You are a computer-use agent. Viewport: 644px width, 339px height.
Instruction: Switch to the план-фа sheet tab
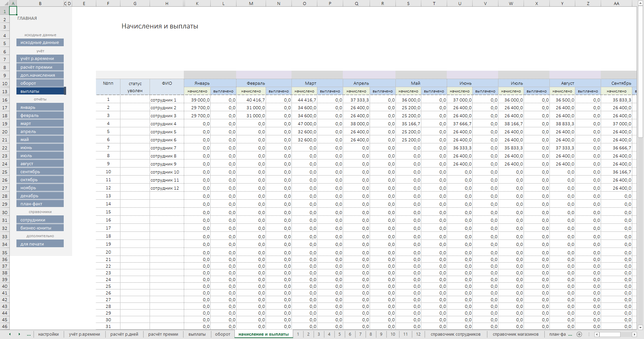557,334
